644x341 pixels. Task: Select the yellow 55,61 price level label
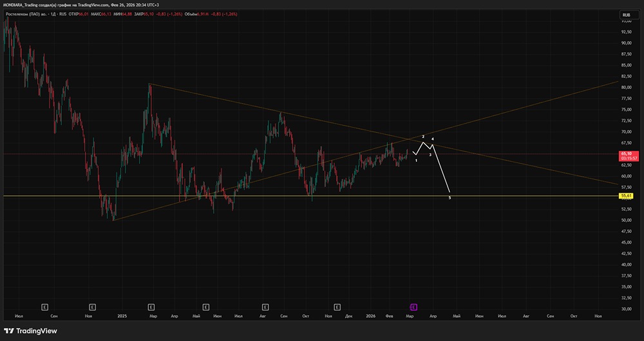[625, 195]
